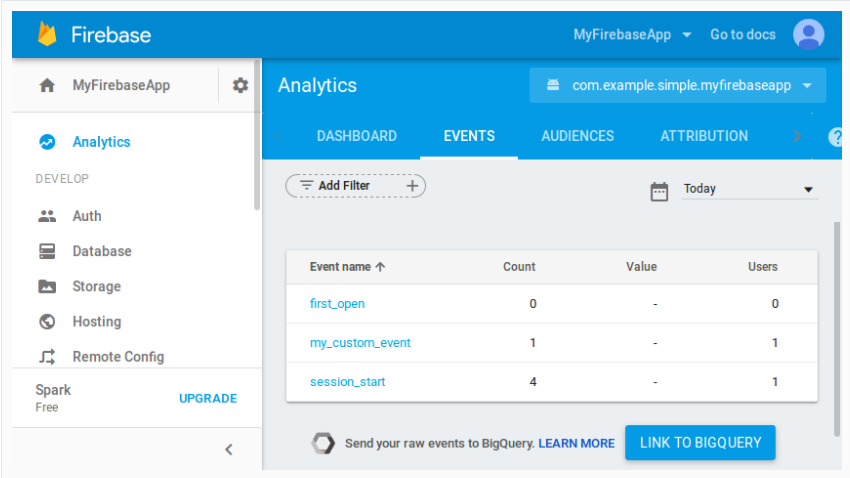Open Auth in the sidebar
This screenshot has height=478, width=850.
87,216
